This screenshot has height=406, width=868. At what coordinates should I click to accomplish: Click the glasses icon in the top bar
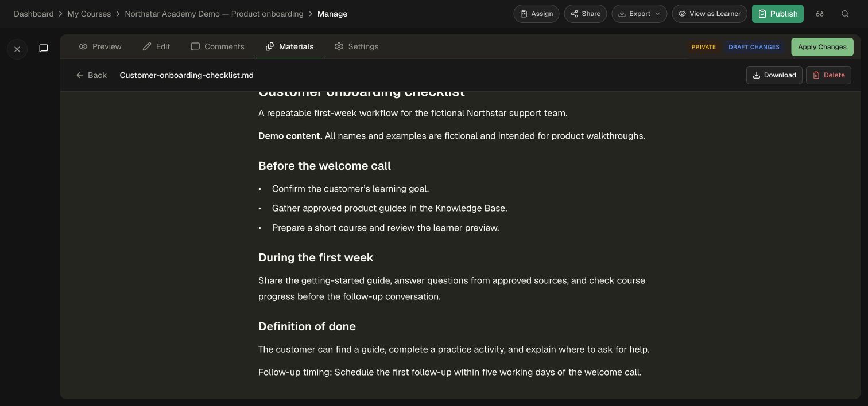tap(820, 14)
